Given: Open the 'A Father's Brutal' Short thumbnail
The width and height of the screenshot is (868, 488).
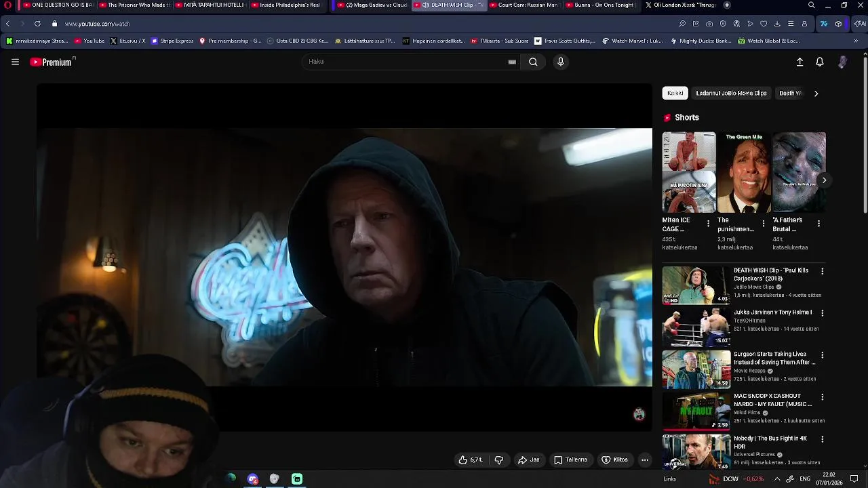Looking at the screenshot, I should [800, 172].
